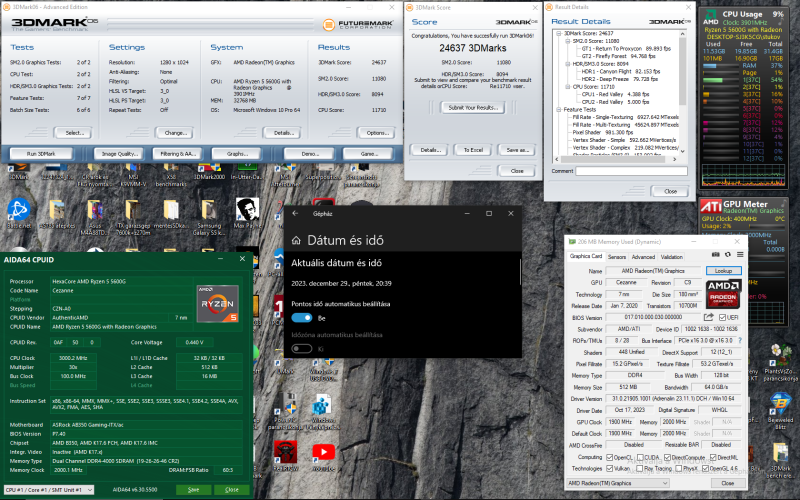Click Bus Interface question mark in GPU-Z
800x500 pixels.
click(x=740, y=340)
